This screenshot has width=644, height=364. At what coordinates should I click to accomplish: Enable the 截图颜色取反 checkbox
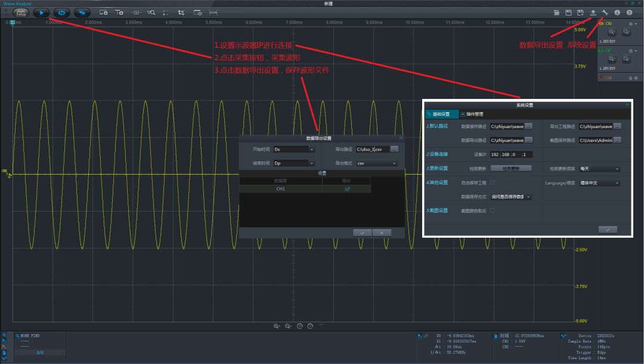click(x=493, y=210)
